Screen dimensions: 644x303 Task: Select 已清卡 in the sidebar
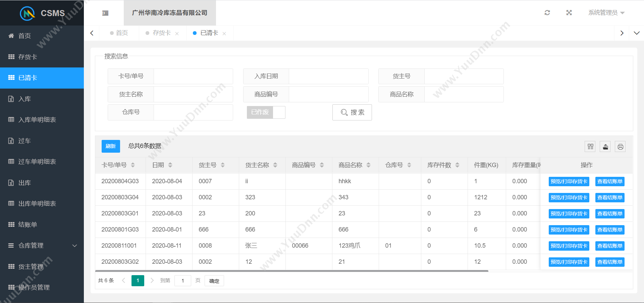(42, 78)
